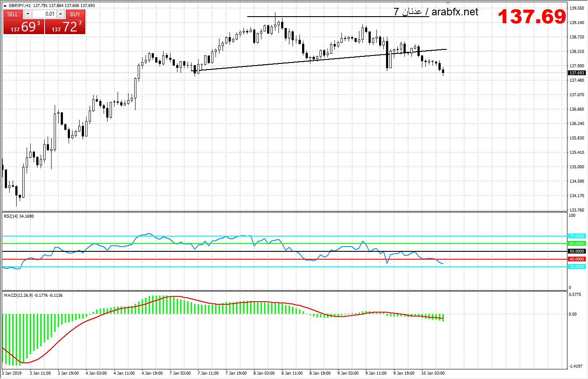
Task: Click the RSI(14) indicator label
Action: pos(18,216)
